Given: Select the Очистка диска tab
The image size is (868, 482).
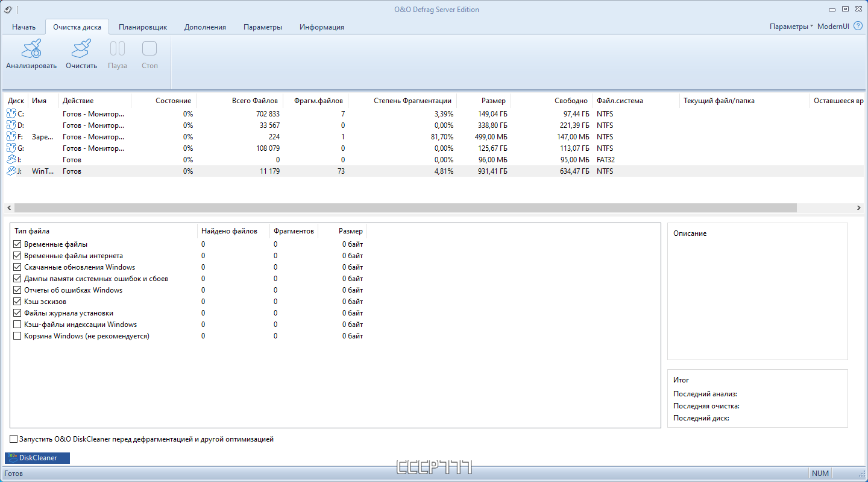Looking at the screenshot, I should pyautogui.click(x=77, y=27).
